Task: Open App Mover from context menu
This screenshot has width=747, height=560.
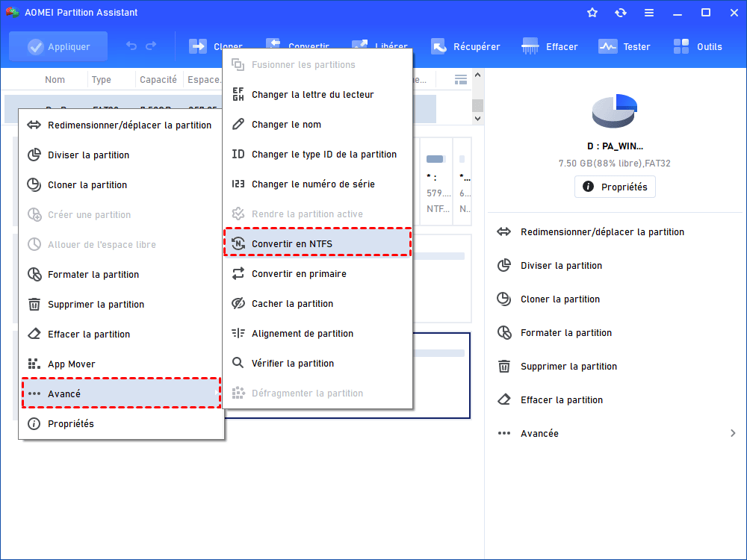Action: pos(121,364)
